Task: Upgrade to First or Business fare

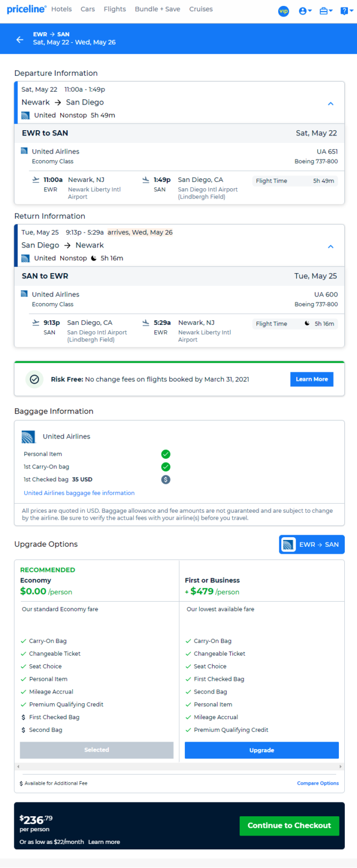Action: pos(262,750)
